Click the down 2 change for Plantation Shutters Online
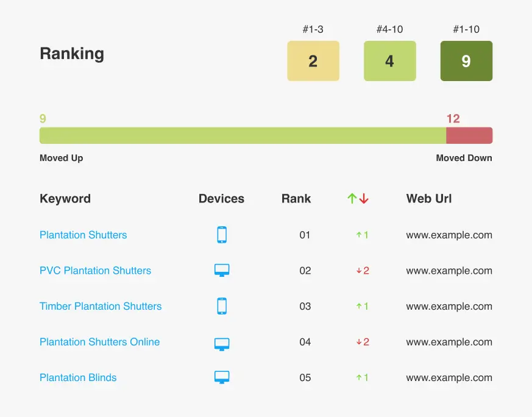Viewport: 532px width, 417px height. tap(363, 341)
